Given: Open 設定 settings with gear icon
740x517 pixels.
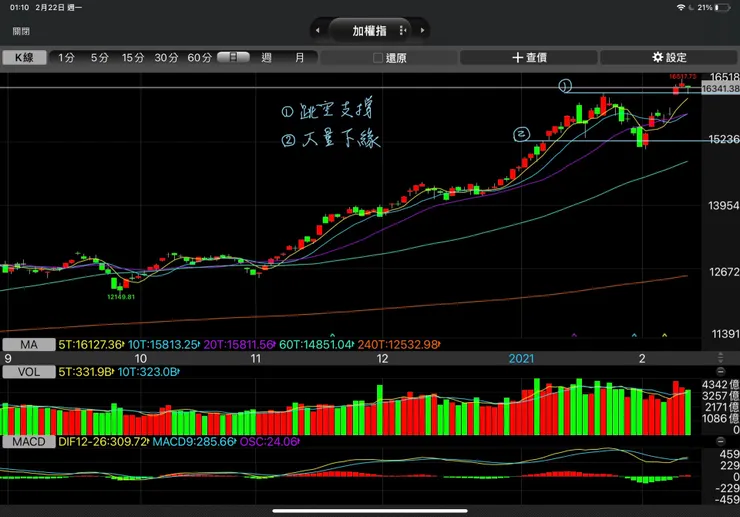Looking at the screenshot, I should (669, 58).
